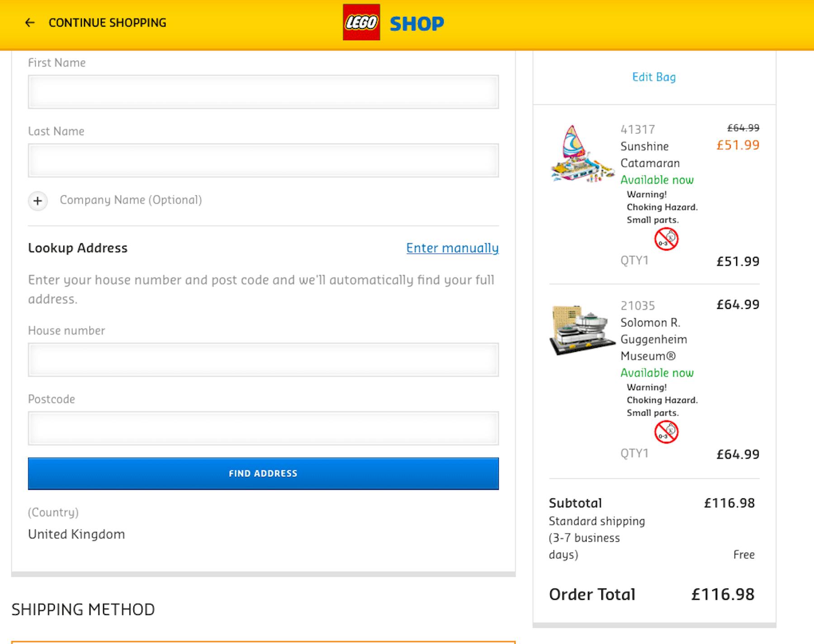Image resolution: width=814 pixels, height=644 pixels.
Task: Click the Continue Shopping link
Action: [107, 23]
